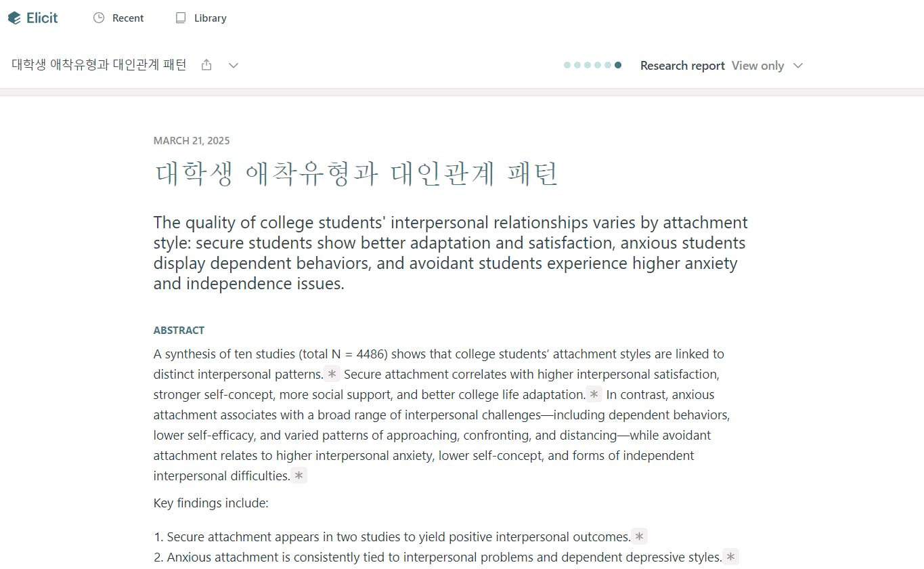The image size is (924, 569).
Task: Open citation marker after "distinct interpersonal patterns."
Action: [x=332, y=374]
